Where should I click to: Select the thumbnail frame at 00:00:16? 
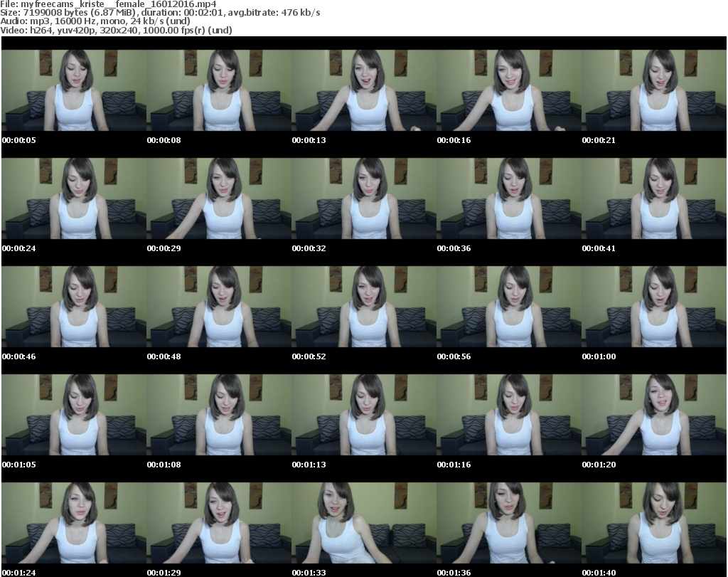[x=509, y=90]
